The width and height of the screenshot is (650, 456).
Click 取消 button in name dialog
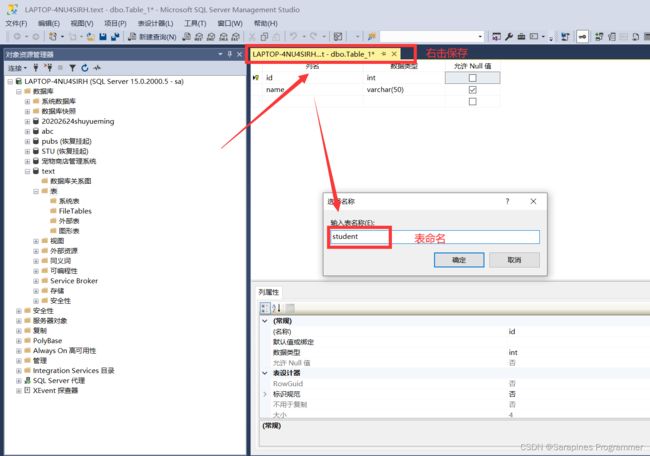514,260
